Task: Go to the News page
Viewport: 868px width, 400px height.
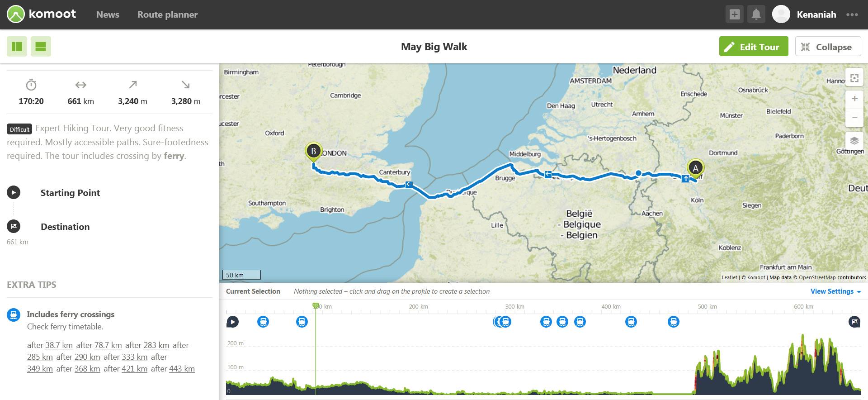Action: coord(108,14)
